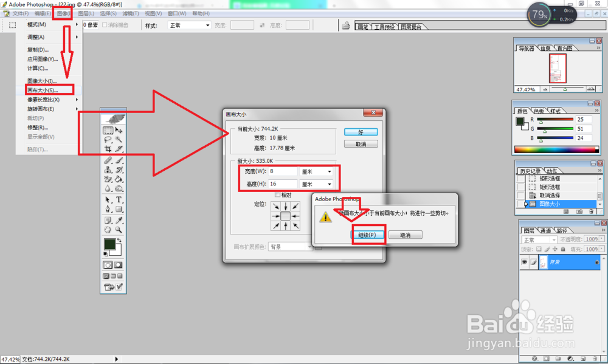Viewport: 608px width, 364px height.
Task: Select the Pen tool
Action: [x=108, y=209]
